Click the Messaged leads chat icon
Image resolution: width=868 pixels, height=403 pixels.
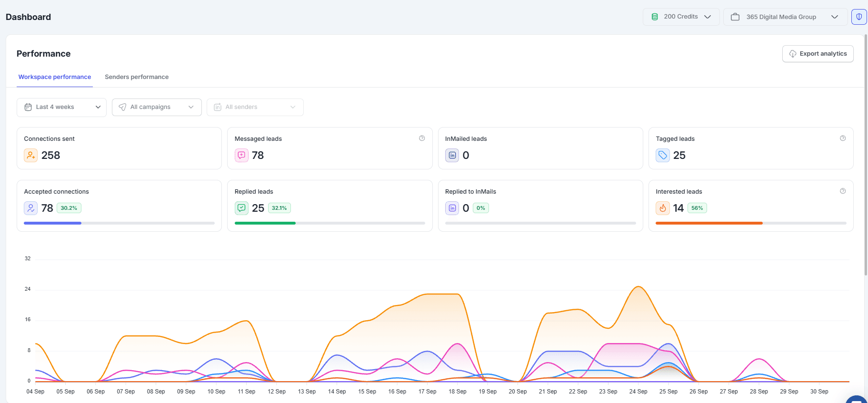click(241, 155)
